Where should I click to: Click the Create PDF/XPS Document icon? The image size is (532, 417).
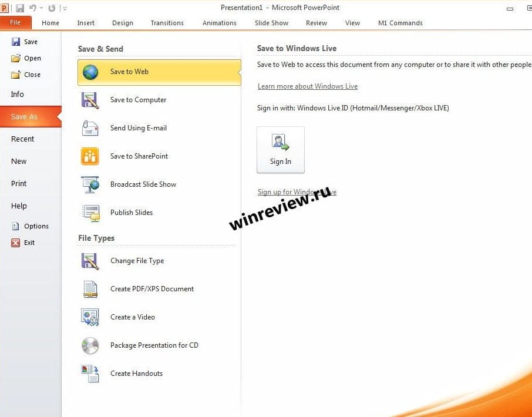tap(90, 289)
